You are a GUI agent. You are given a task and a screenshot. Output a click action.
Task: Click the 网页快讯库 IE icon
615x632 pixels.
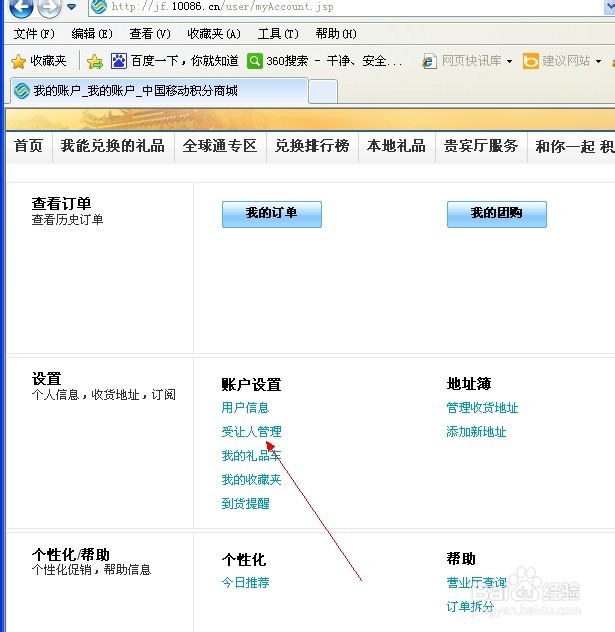coord(429,61)
